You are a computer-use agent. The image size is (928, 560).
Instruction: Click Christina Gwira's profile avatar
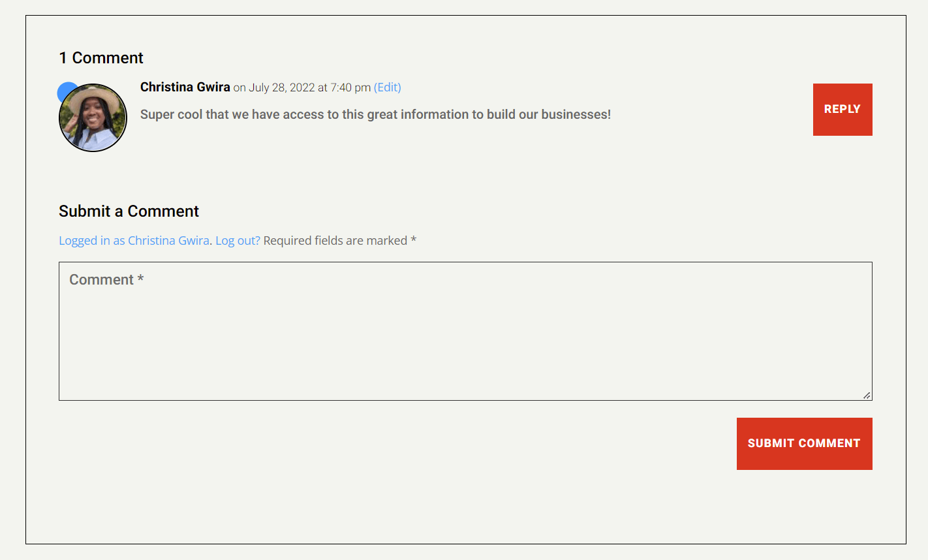coord(93,117)
